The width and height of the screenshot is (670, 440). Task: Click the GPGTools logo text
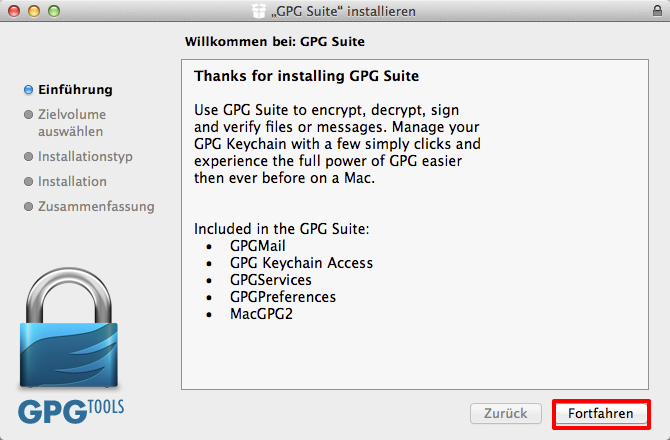71,411
